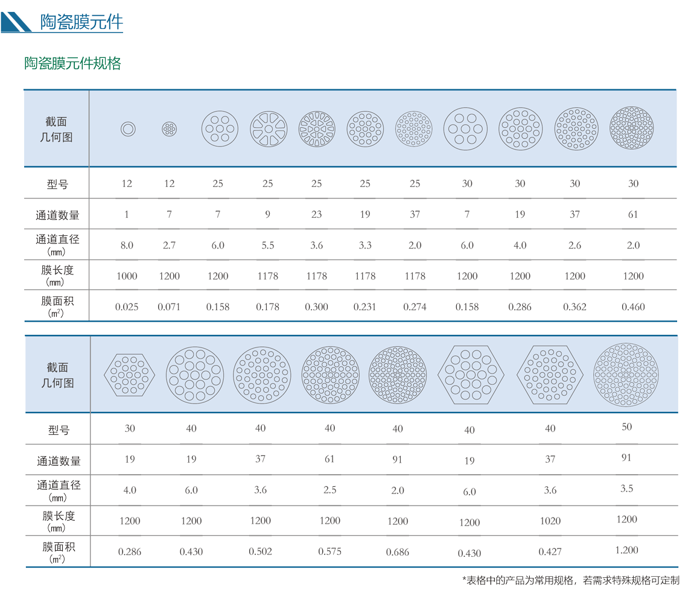This screenshot has height=596, width=700.
Task: Click 截面几何图 label in the upper table
Action: 57,130
